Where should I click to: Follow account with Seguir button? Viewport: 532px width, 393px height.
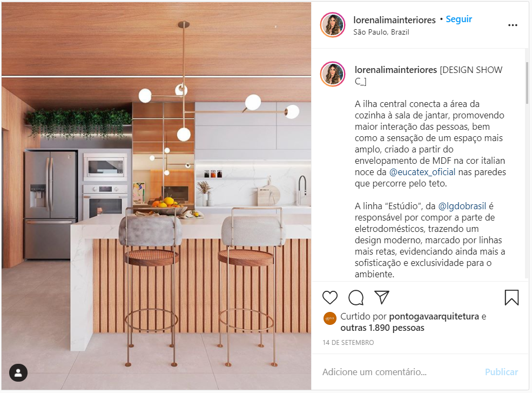coord(459,19)
